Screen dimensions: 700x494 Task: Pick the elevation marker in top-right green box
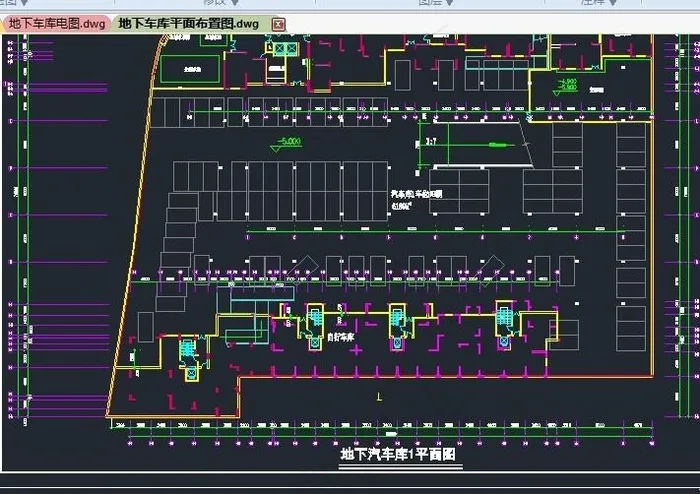point(568,84)
